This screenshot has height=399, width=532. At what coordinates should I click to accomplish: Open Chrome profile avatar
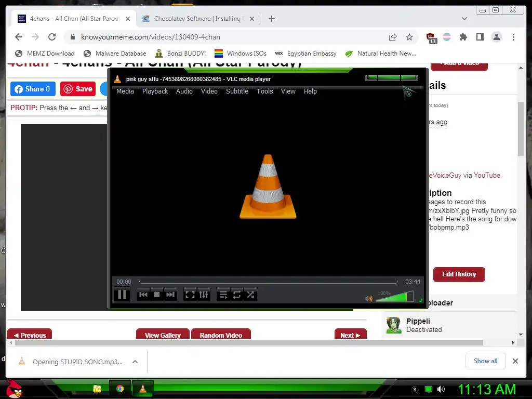click(x=497, y=37)
